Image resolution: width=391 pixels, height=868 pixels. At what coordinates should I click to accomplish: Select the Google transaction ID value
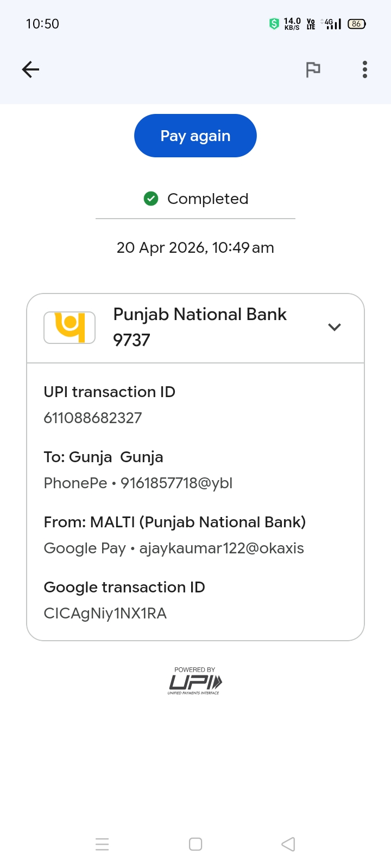(x=105, y=613)
